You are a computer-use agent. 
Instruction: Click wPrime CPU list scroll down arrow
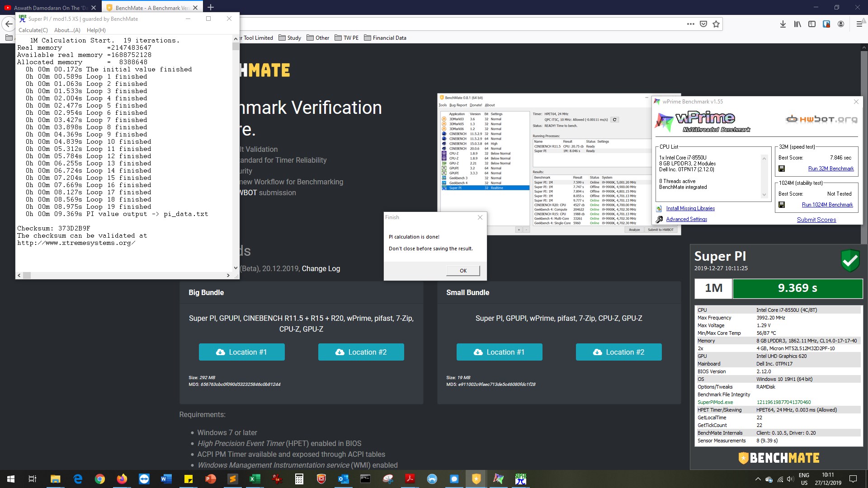764,195
